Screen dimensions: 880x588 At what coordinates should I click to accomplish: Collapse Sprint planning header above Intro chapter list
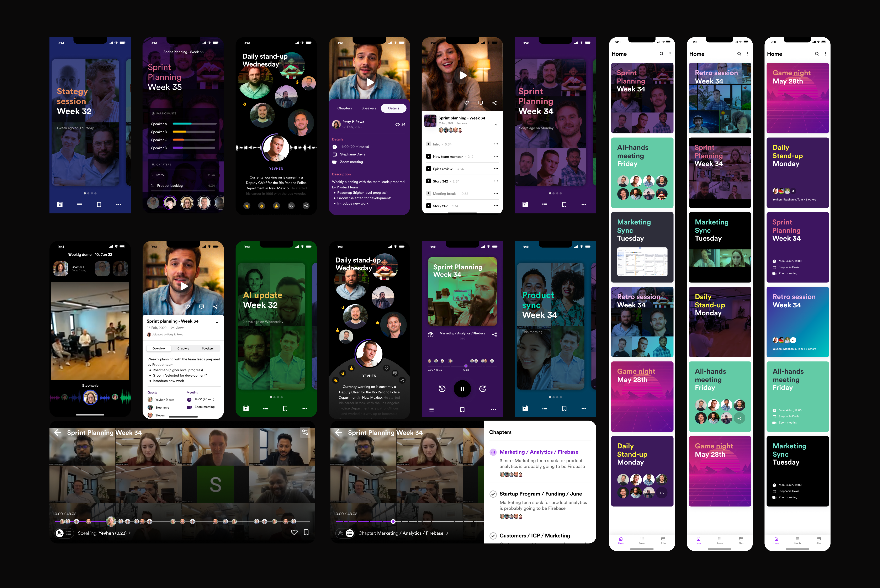(496, 125)
